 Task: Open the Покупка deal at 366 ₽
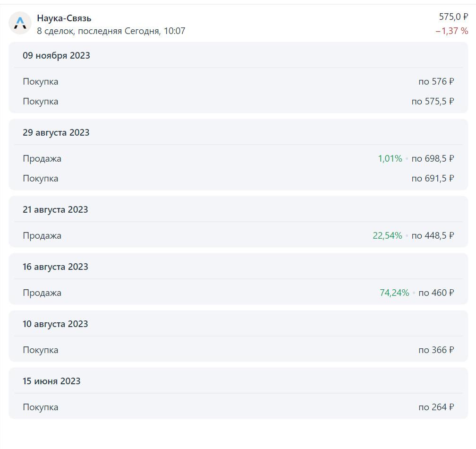pyautogui.click(x=238, y=350)
